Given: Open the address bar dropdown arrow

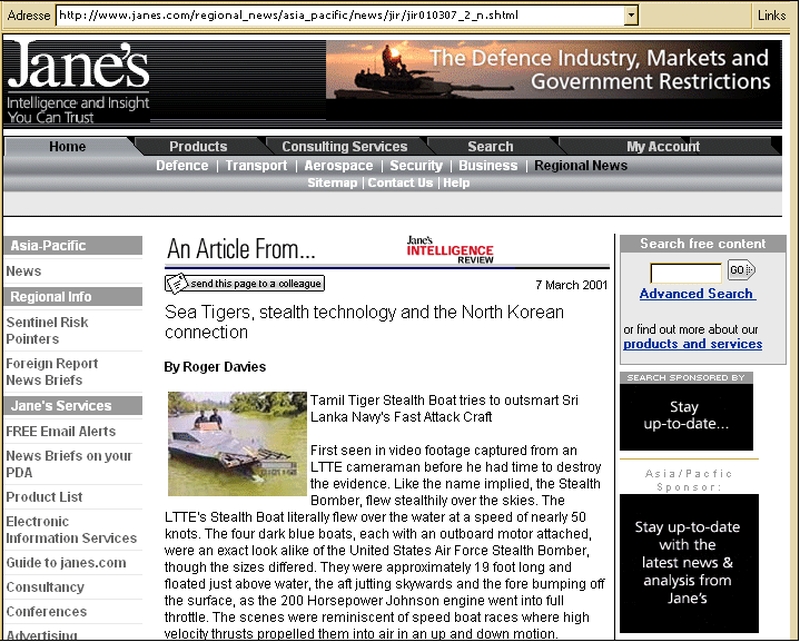Looking at the screenshot, I should point(630,16).
